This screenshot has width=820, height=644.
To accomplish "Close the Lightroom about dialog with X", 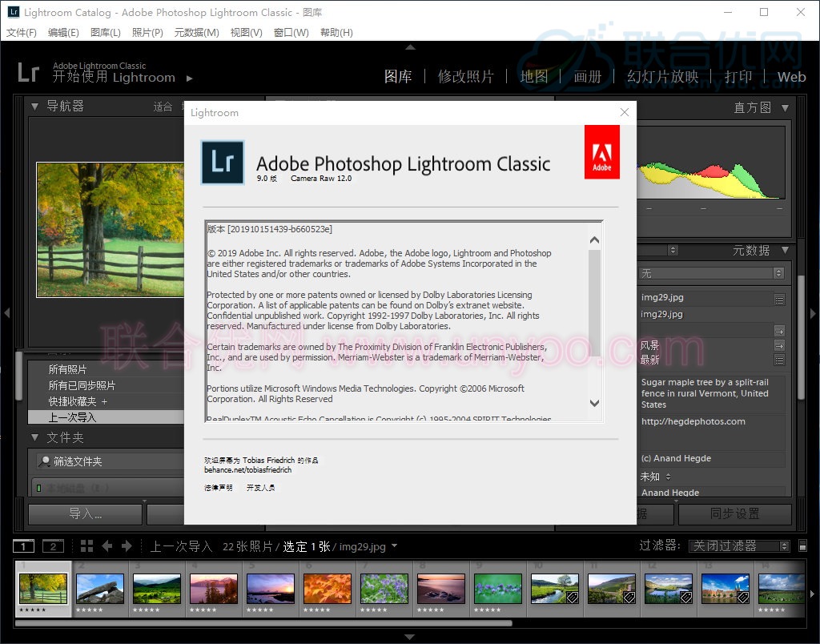I will pyautogui.click(x=625, y=112).
